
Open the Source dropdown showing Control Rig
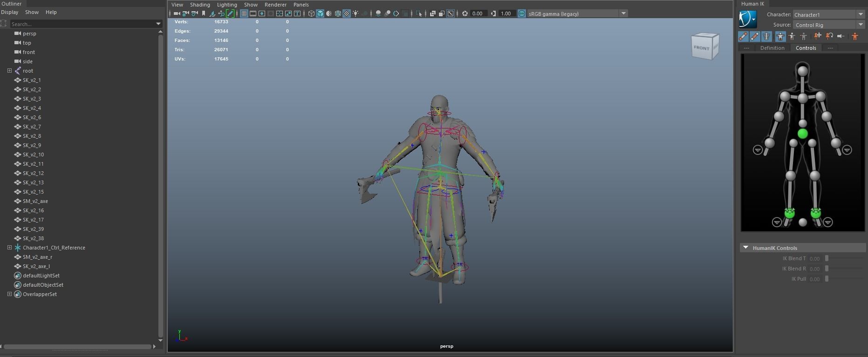pyautogui.click(x=830, y=25)
